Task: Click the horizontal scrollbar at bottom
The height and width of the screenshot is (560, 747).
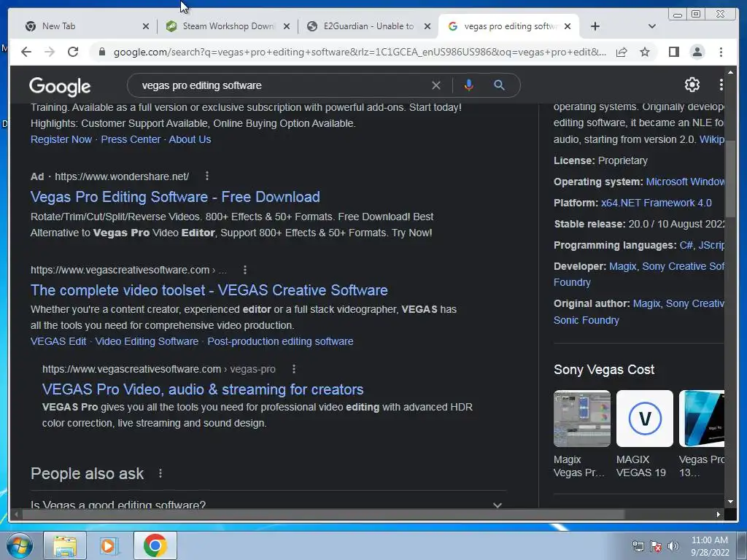Action: [323, 514]
